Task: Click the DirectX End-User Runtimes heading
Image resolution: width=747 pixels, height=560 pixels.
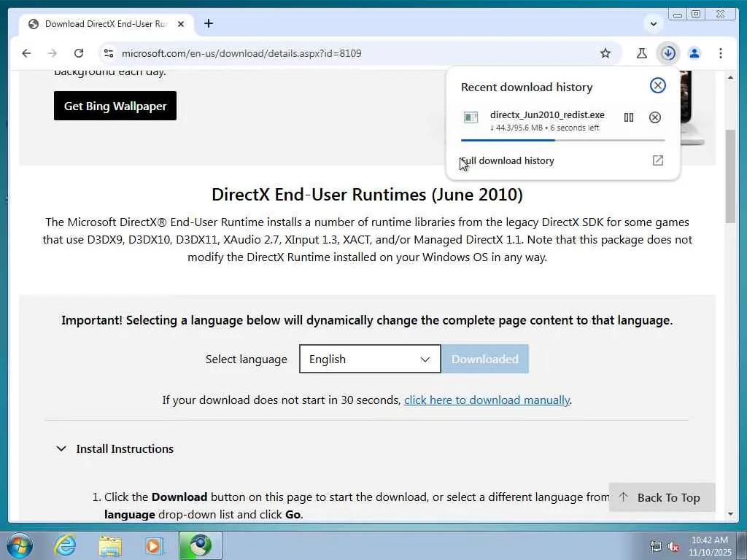Action: click(368, 195)
